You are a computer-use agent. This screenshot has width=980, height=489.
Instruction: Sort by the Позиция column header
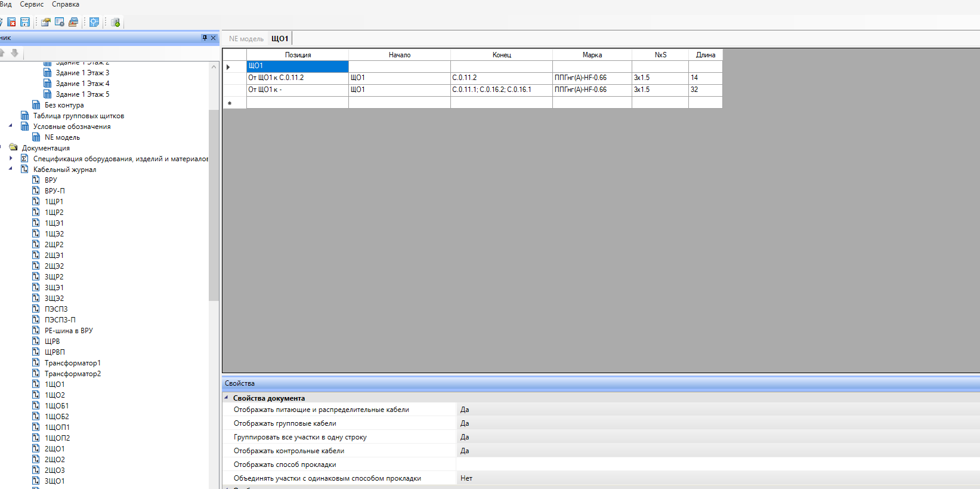pos(298,55)
